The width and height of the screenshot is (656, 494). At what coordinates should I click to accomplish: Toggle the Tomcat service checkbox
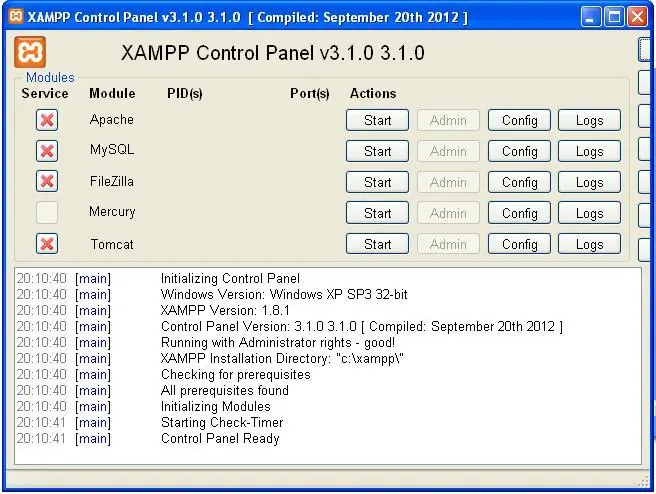[x=47, y=244]
